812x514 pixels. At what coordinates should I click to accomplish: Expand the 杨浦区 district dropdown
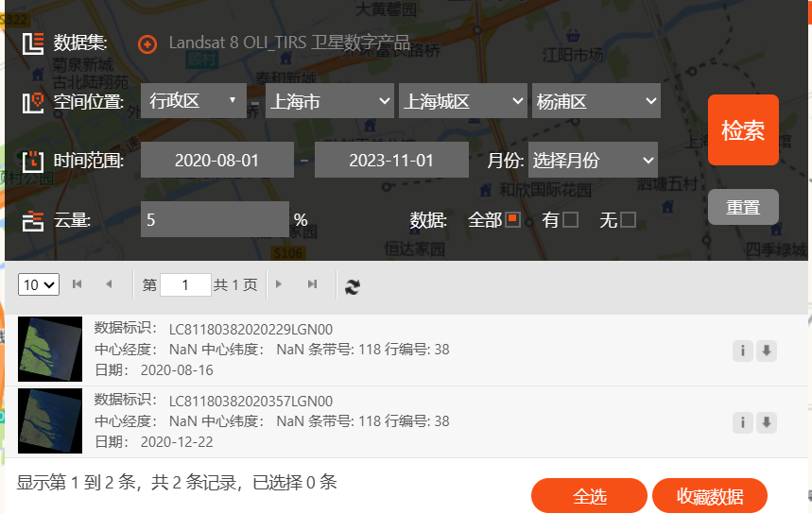click(x=596, y=100)
